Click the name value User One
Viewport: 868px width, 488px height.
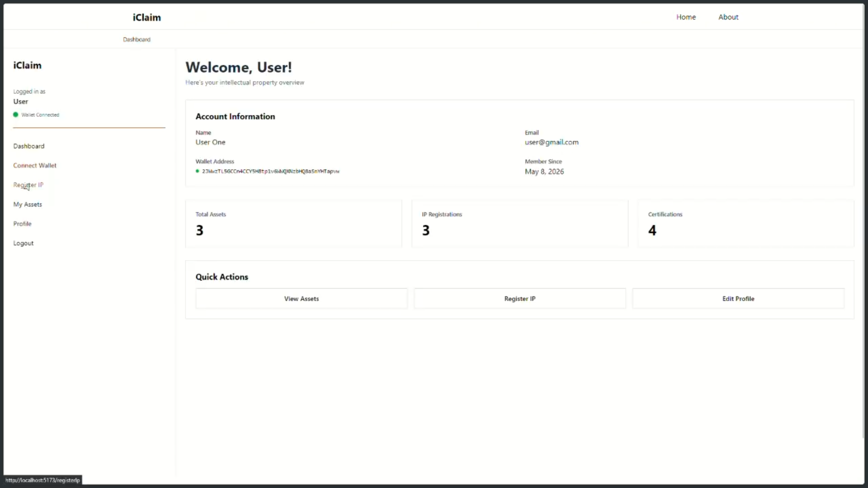210,142
